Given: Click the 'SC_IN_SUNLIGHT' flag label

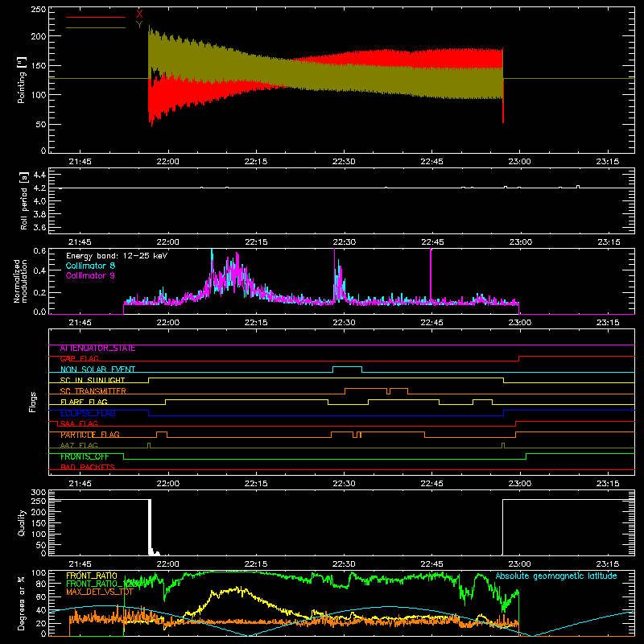Looking at the screenshot, I should [x=93, y=380].
